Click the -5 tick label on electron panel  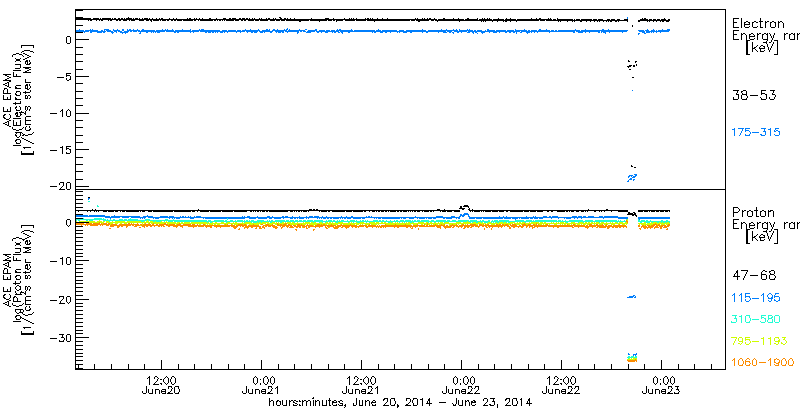62,76
